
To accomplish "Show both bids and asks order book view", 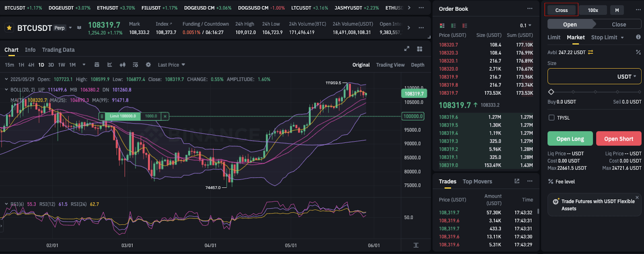I will pyautogui.click(x=442, y=25).
